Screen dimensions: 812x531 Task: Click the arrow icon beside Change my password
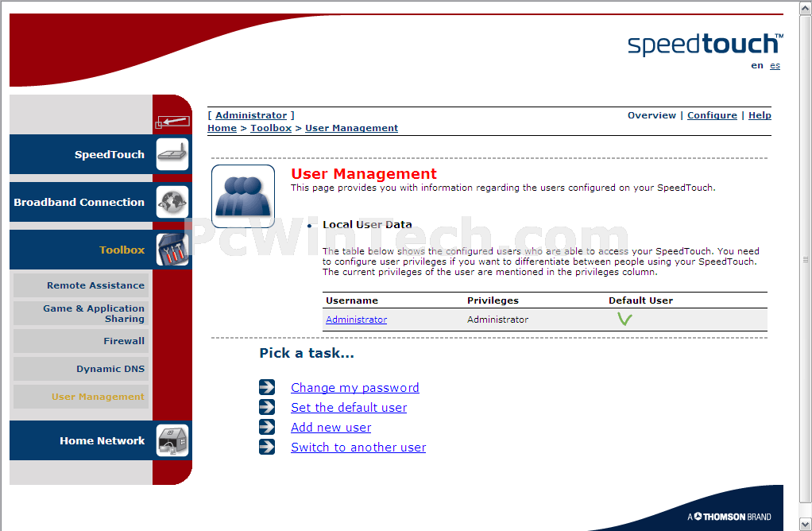click(x=267, y=387)
